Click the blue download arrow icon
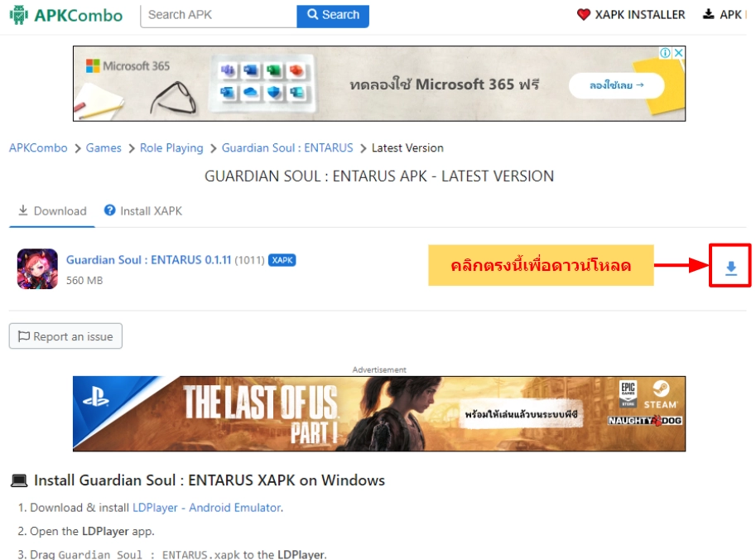 731,268
